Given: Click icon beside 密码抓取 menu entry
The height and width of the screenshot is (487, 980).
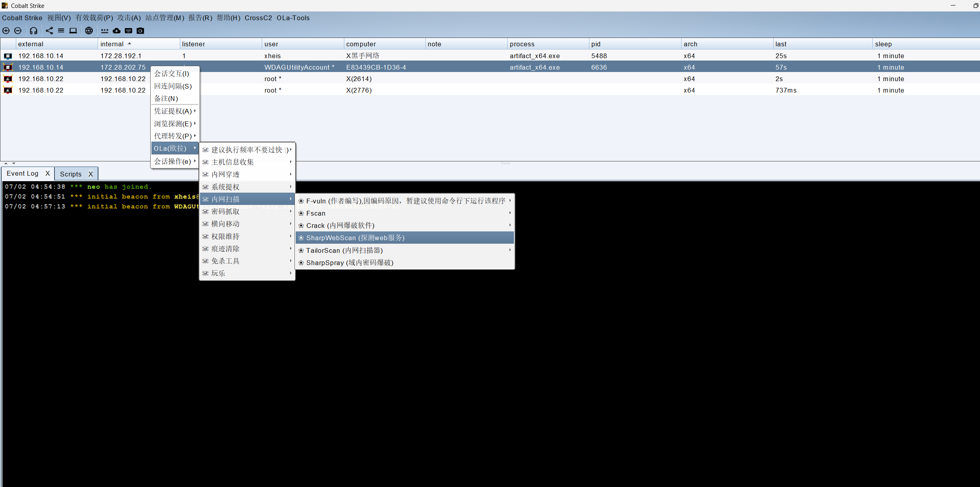Looking at the screenshot, I should point(205,212).
